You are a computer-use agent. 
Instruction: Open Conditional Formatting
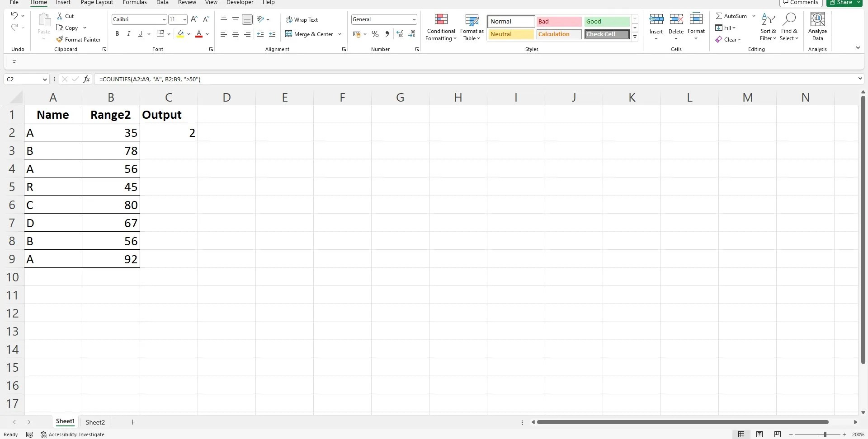(441, 28)
